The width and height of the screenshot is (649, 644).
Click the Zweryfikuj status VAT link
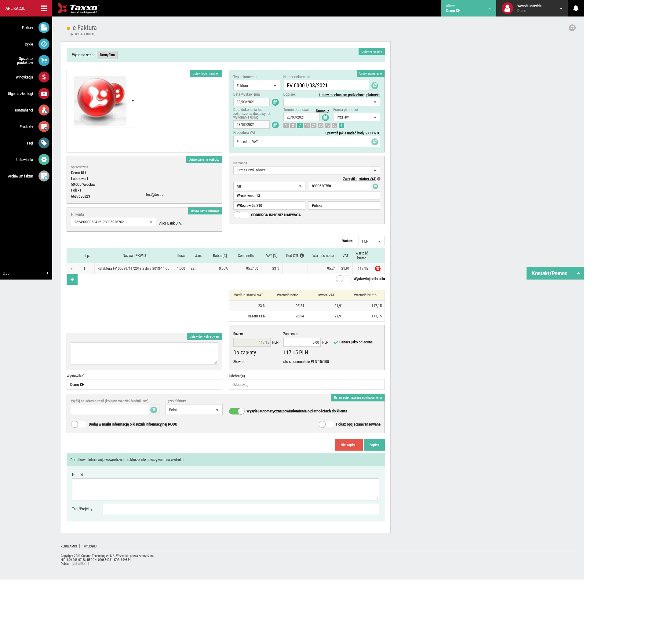pyautogui.click(x=359, y=179)
